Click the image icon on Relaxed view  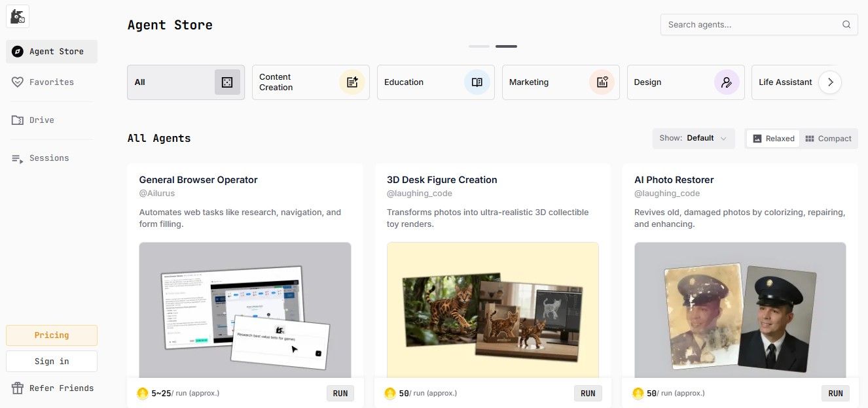tap(757, 139)
